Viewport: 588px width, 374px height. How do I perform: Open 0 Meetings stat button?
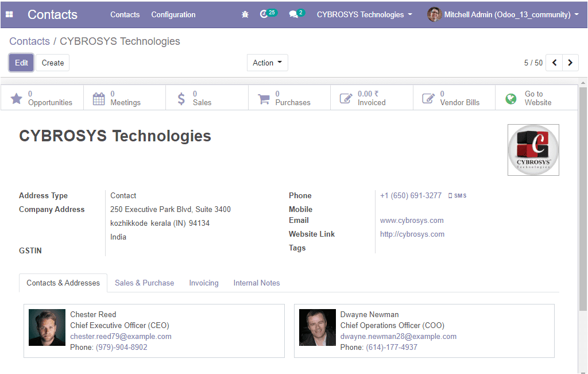(125, 98)
